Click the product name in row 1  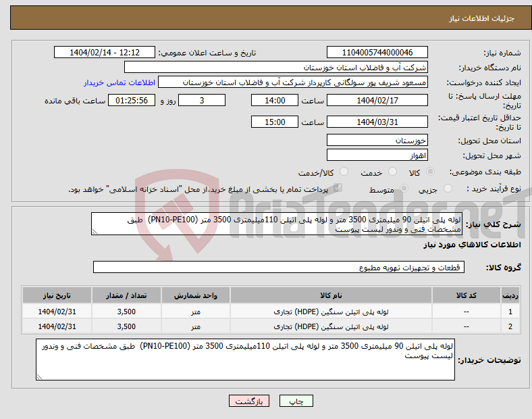tap(331, 312)
